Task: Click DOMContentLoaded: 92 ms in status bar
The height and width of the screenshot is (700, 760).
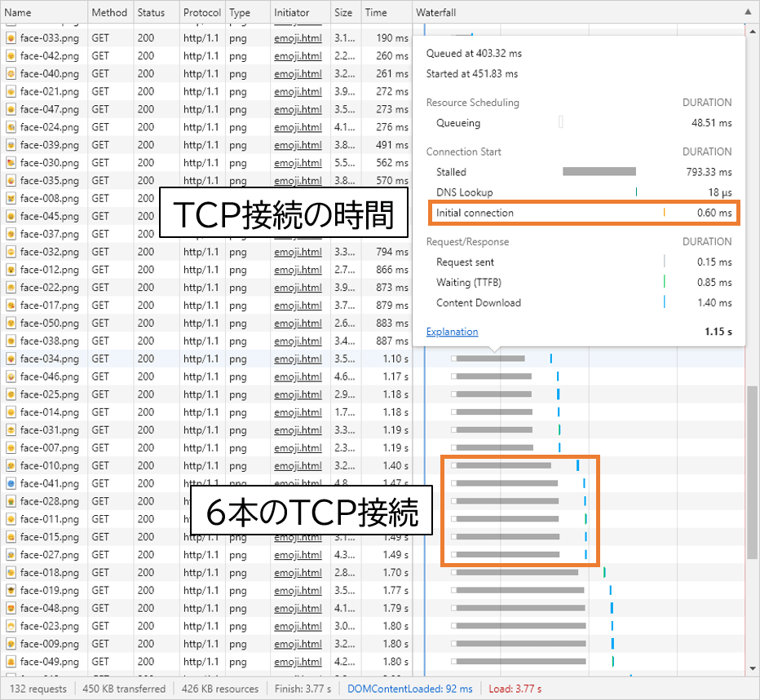Action: pos(409,689)
